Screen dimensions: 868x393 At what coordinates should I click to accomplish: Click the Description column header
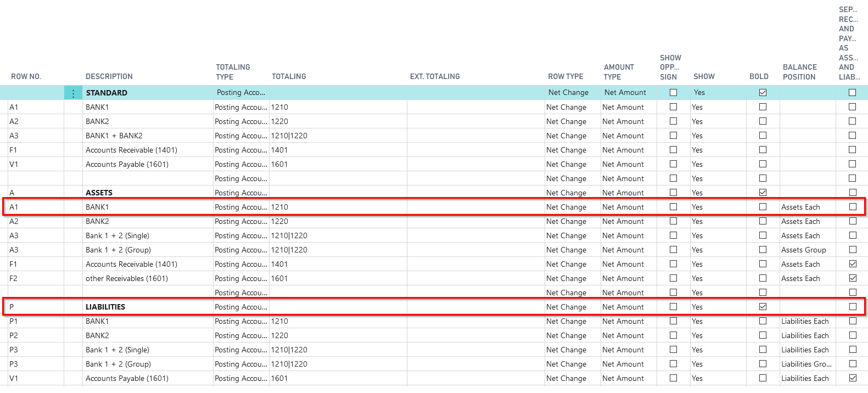pos(109,77)
